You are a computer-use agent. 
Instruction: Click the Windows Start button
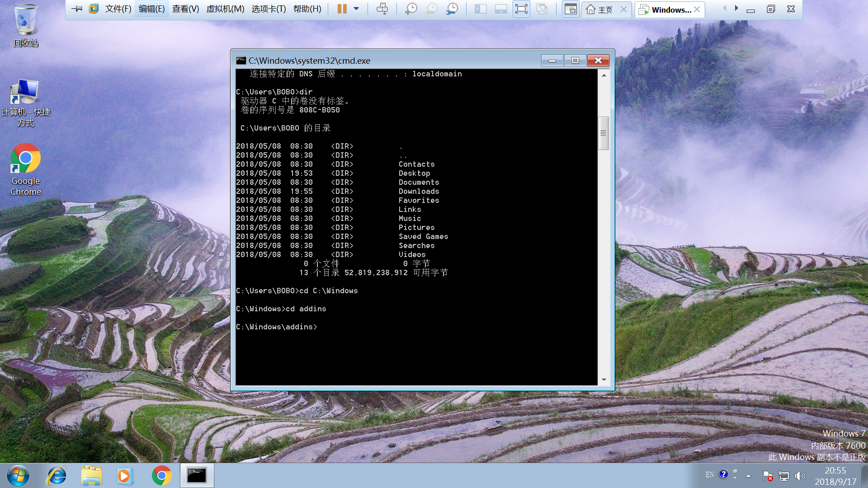point(18,476)
